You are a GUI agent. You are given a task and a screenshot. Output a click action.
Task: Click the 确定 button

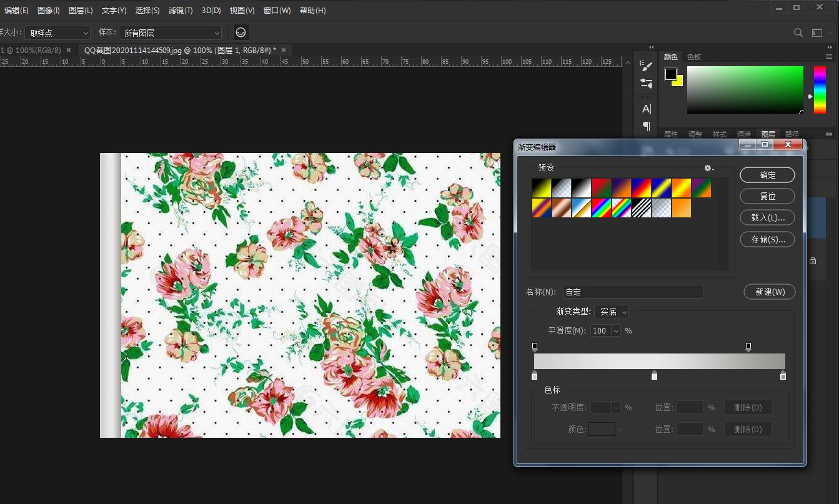[x=767, y=175]
